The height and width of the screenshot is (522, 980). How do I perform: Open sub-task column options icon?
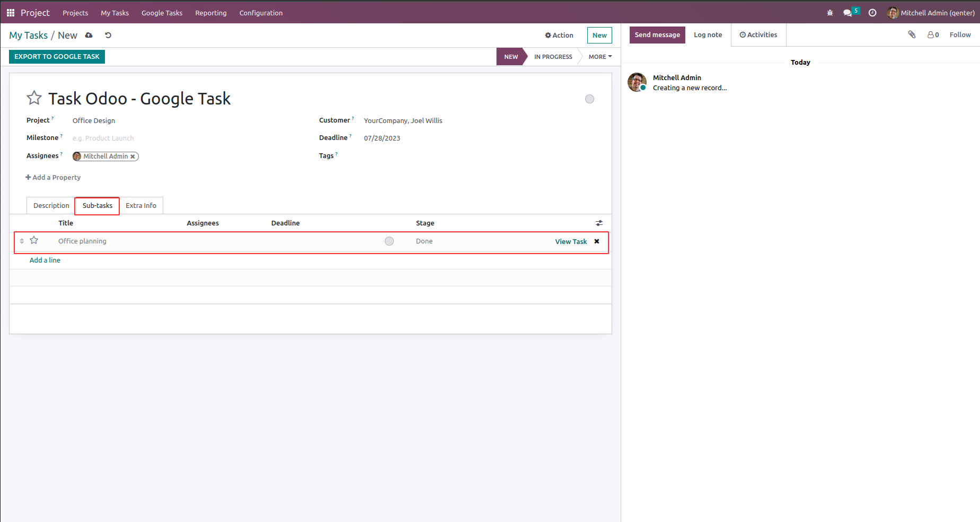click(x=599, y=223)
